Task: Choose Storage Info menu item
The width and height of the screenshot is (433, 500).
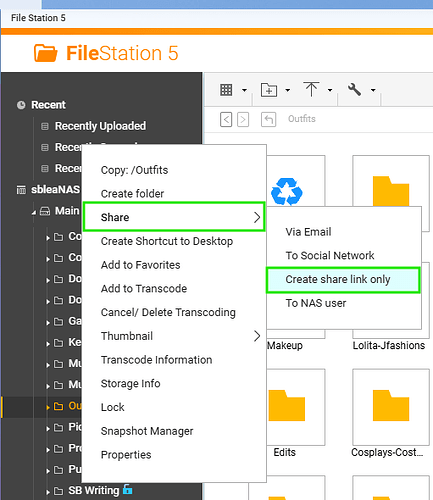Action: [130, 384]
